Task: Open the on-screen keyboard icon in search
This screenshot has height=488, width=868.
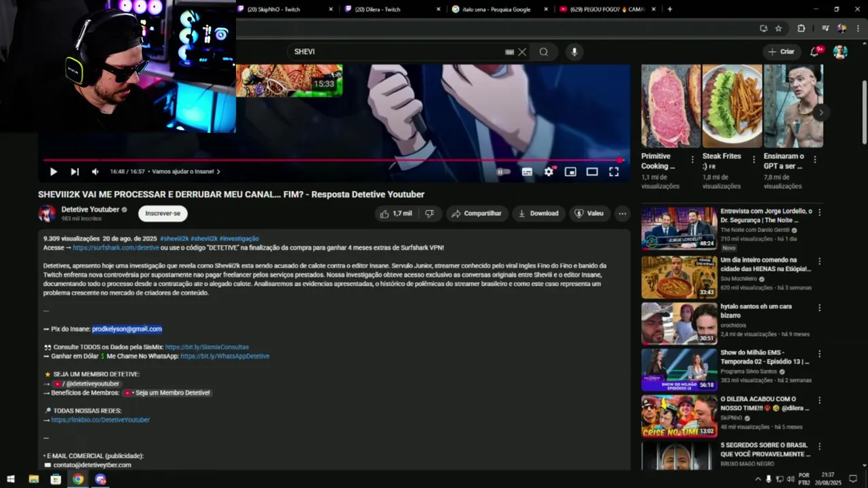Action: pos(509,52)
